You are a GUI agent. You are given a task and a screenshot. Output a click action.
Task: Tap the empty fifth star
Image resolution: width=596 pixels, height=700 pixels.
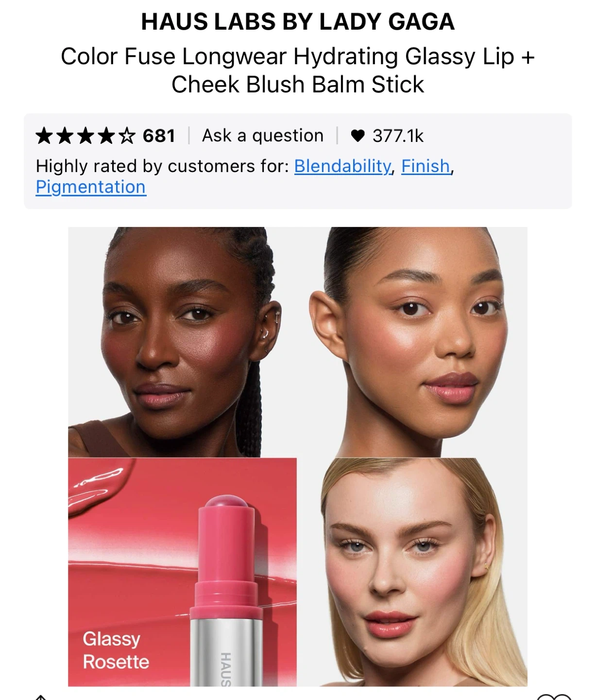[x=127, y=136]
